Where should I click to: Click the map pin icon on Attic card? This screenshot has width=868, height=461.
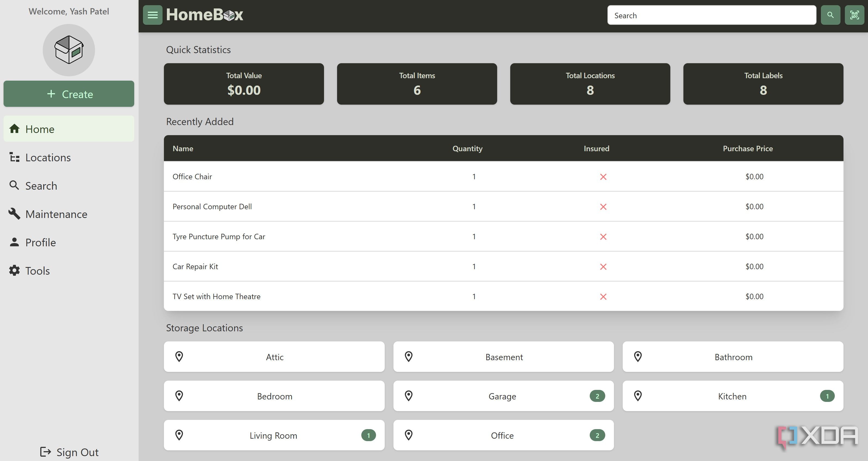[x=179, y=357]
